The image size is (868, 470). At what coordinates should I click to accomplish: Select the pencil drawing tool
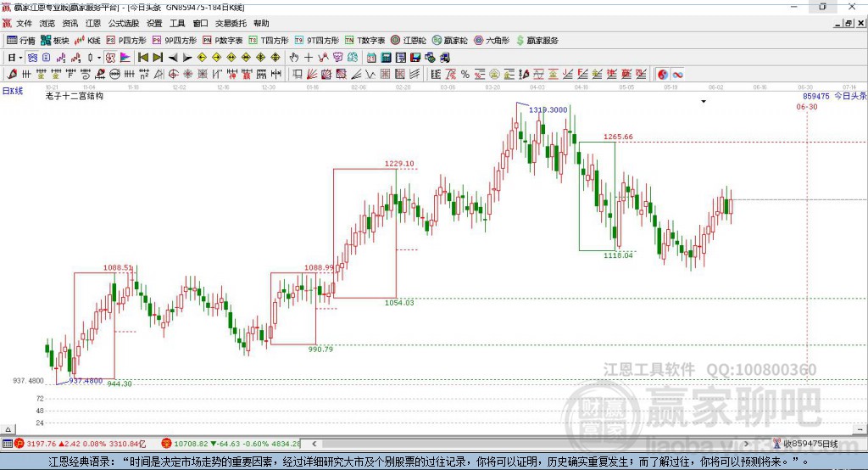tap(12, 75)
